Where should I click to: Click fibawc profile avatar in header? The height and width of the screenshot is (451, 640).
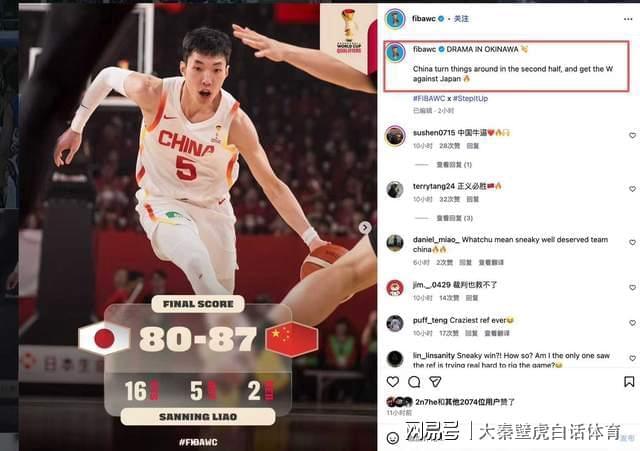coord(395,19)
